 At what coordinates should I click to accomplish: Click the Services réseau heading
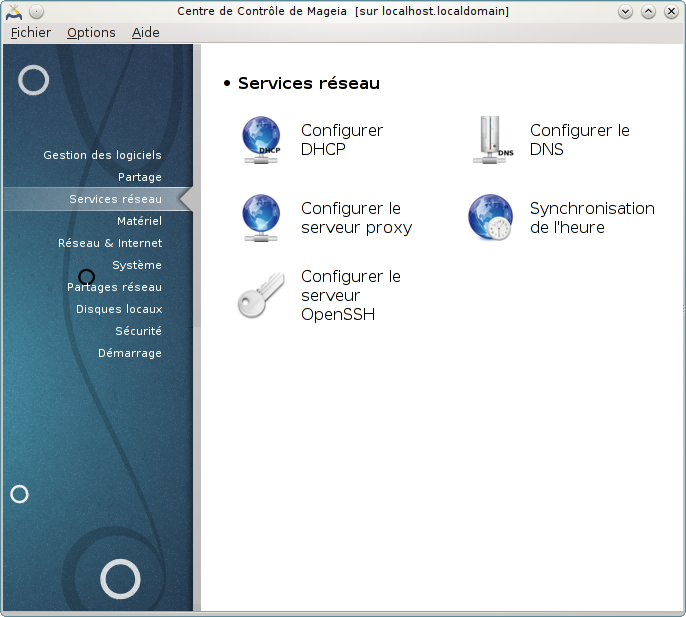[308, 83]
